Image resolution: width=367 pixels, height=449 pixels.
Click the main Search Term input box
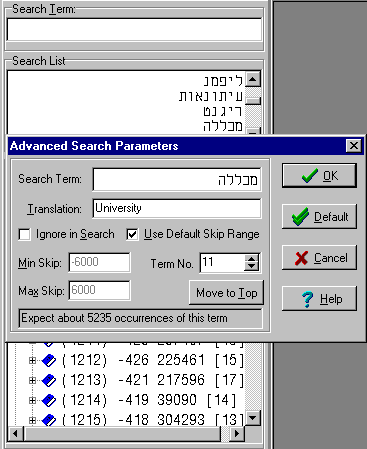pos(134,30)
